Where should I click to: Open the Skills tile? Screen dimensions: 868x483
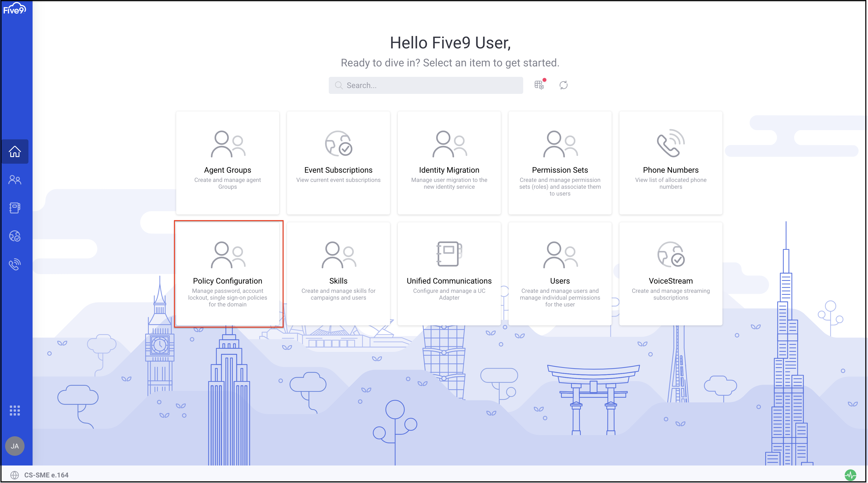[338, 274]
